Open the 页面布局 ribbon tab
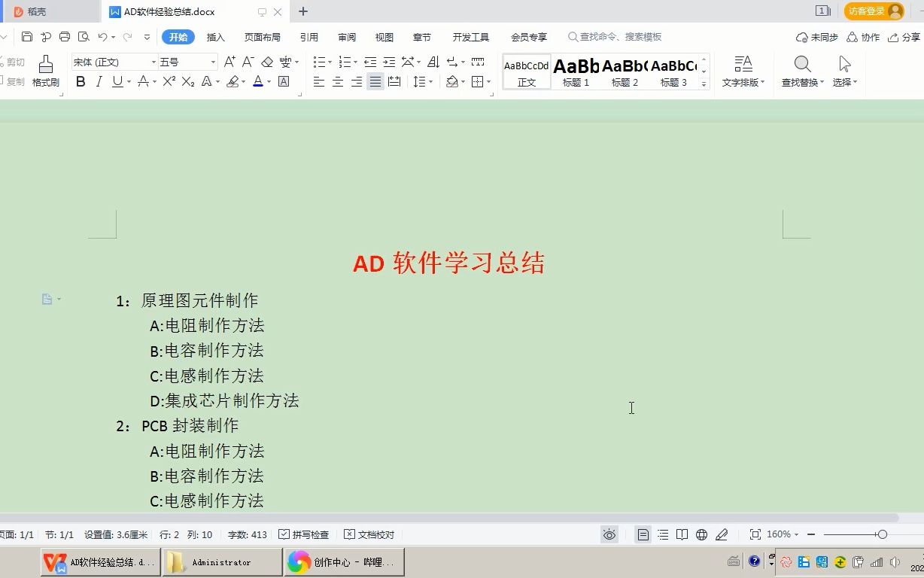Viewport: 924px width, 578px height. tap(263, 36)
